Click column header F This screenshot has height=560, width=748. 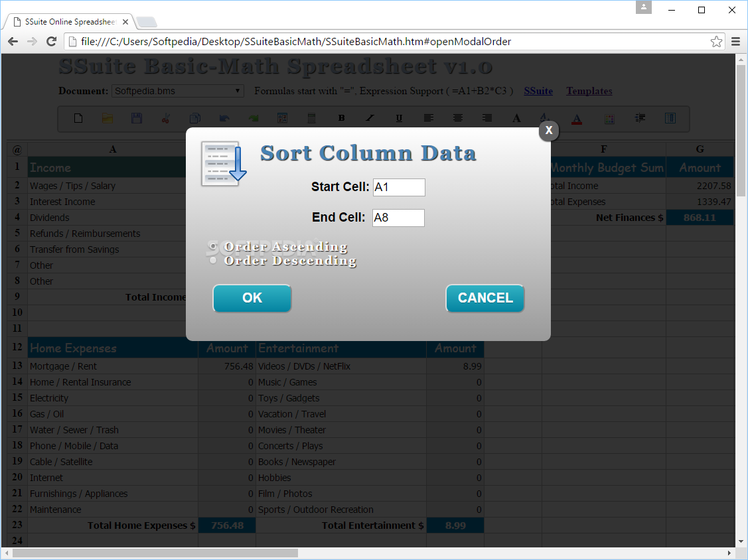(x=604, y=149)
